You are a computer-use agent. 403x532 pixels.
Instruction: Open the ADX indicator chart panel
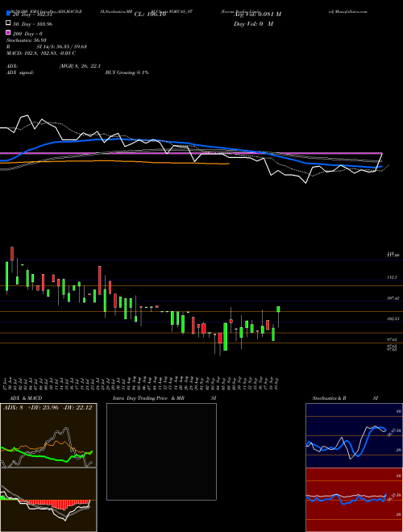coord(48,435)
